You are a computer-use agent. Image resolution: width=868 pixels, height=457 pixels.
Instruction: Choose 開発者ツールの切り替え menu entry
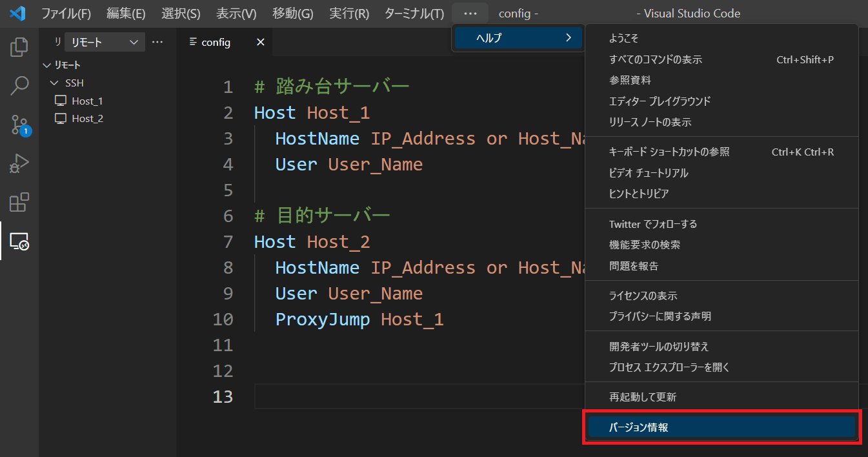(x=722, y=347)
